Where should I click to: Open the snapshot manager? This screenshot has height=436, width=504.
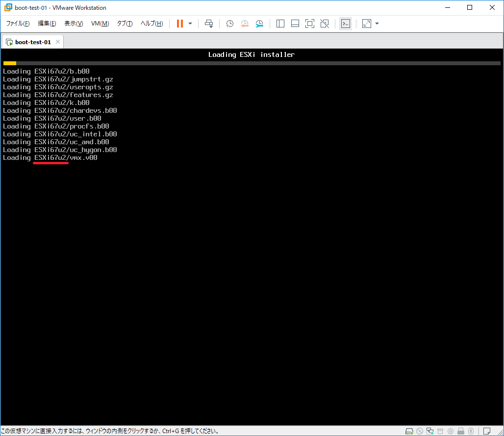point(259,24)
